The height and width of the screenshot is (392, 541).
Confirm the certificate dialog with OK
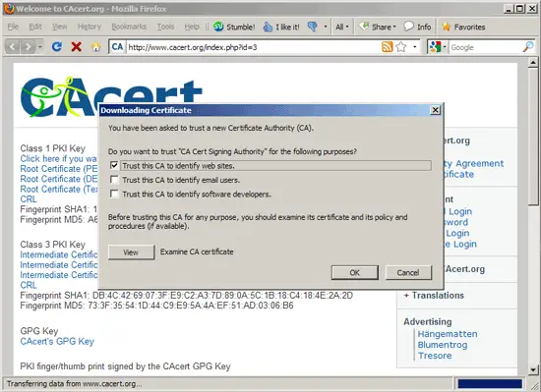click(x=355, y=272)
